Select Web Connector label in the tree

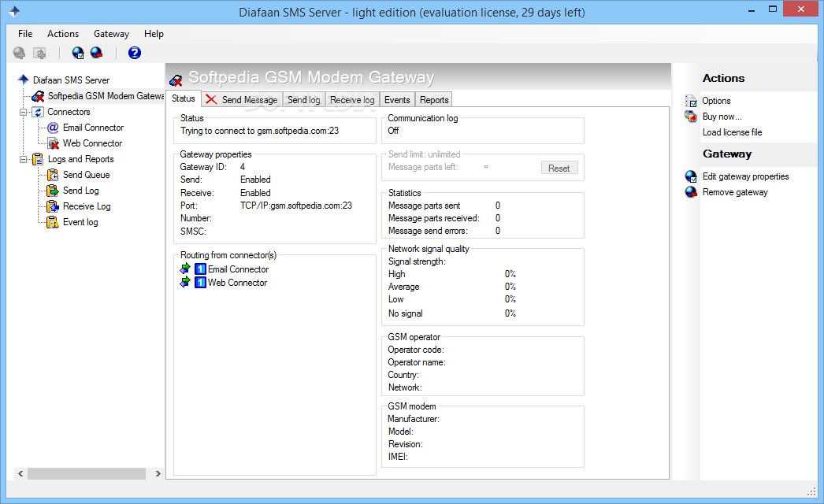[x=92, y=143]
